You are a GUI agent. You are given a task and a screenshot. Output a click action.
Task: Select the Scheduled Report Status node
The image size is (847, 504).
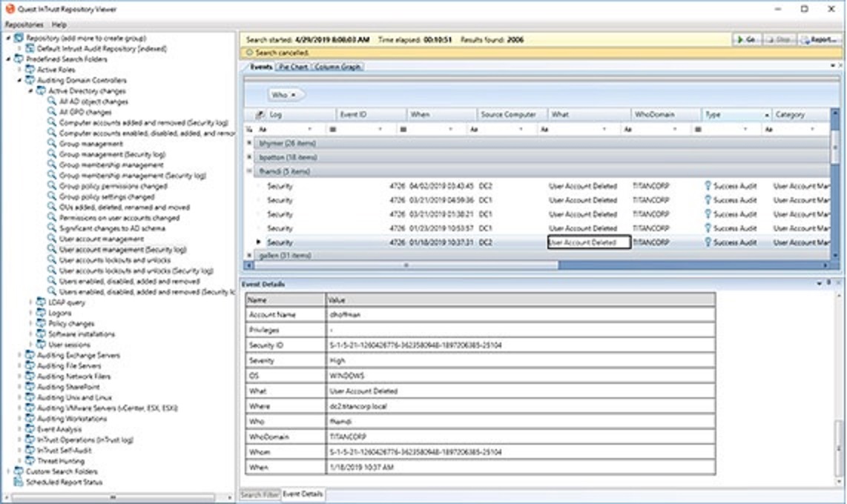[x=64, y=482]
